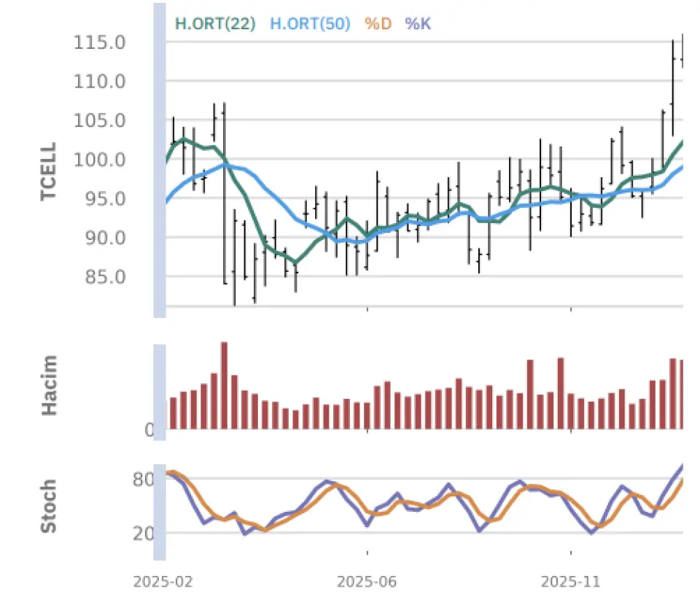Viewport: 700px width, 608px height.
Task: Select the Stoch panel title
Action: click(x=49, y=505)
